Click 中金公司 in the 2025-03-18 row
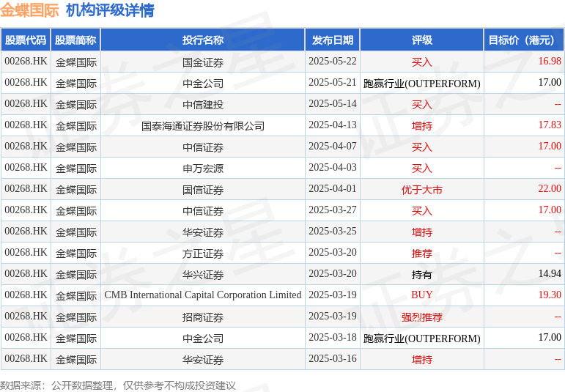Screen dimensions: 565x392 tap(203, 339)
